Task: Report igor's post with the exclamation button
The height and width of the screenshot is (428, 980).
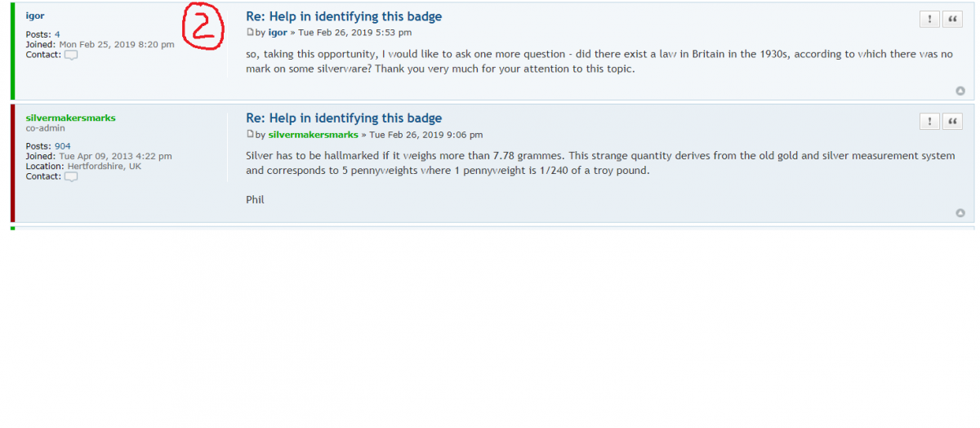Action: 929,20
